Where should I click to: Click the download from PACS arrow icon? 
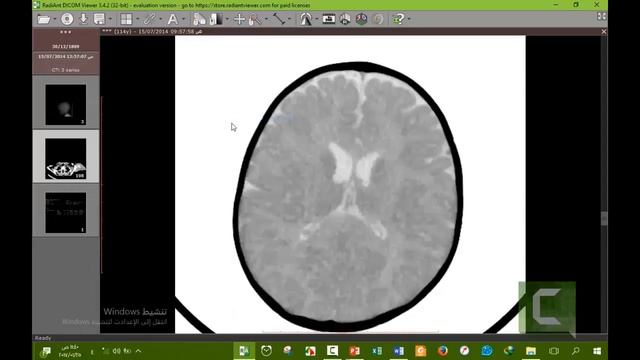pos(83,19)
